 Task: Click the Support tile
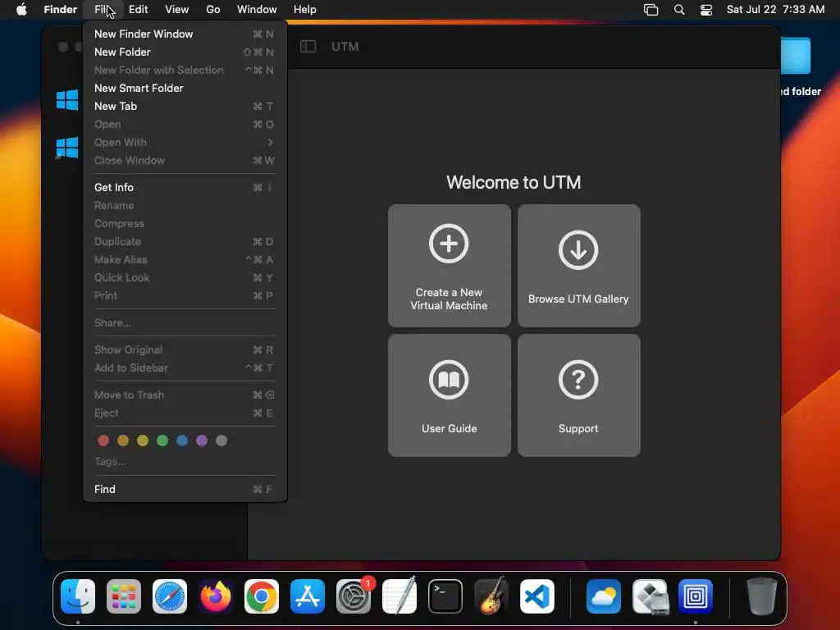(578, 395)
